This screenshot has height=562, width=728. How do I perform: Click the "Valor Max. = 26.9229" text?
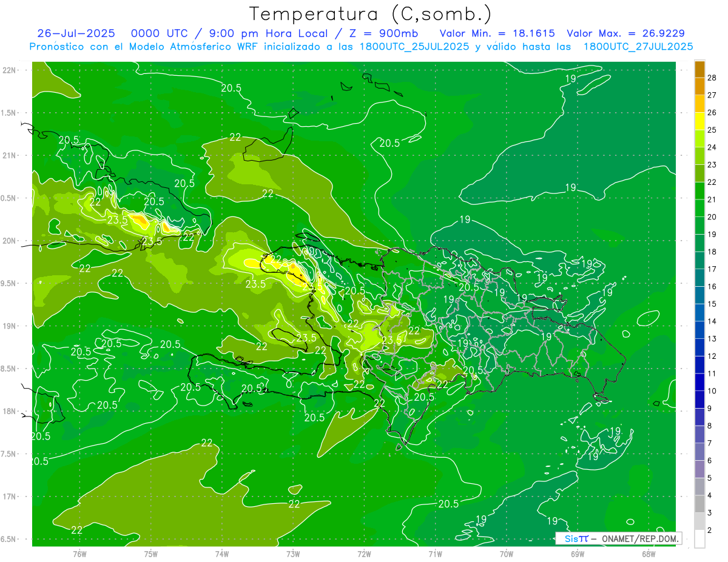(625, 33)
